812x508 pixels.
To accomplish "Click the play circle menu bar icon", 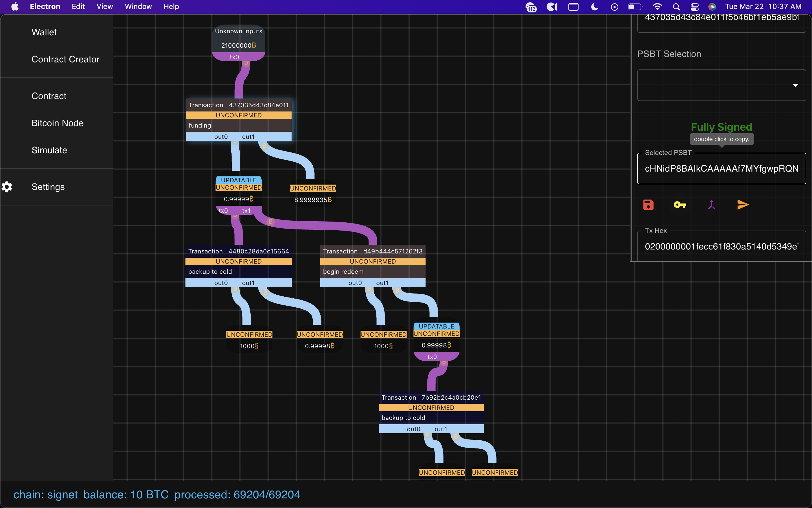I will click(614, 7).
